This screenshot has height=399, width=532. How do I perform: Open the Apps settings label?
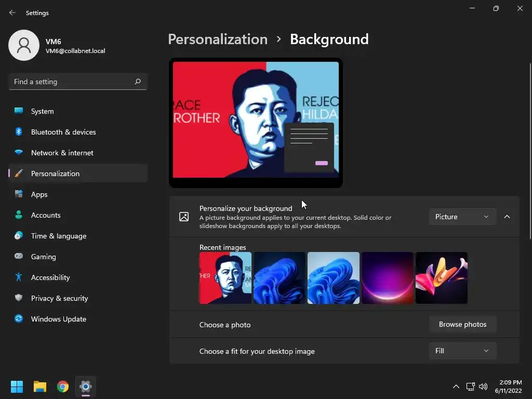pyautogui.click(x=39, y=194)
